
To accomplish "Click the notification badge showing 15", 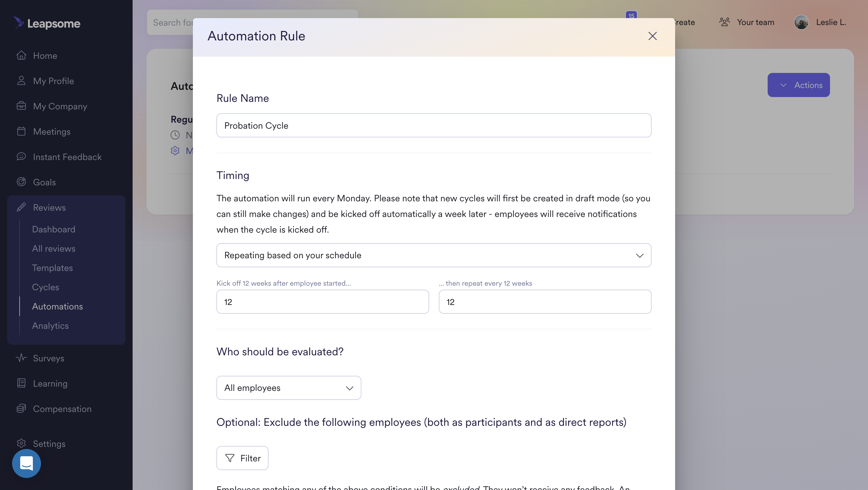I will (631, 15).
